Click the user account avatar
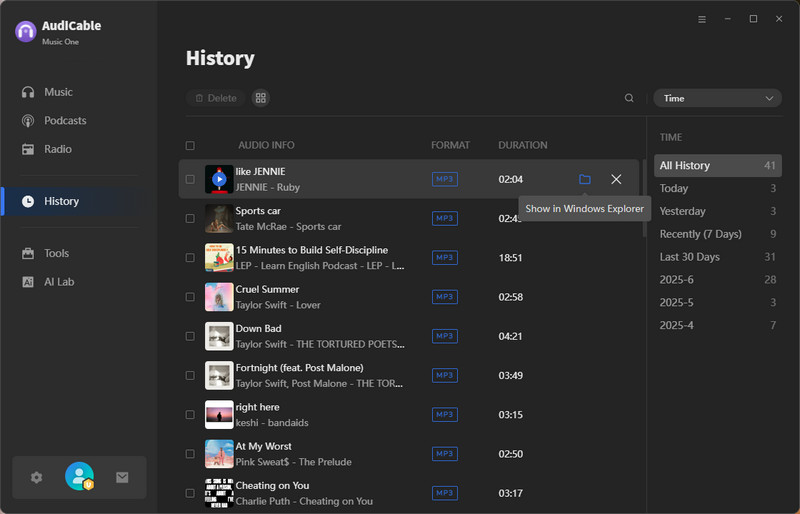 80,476
